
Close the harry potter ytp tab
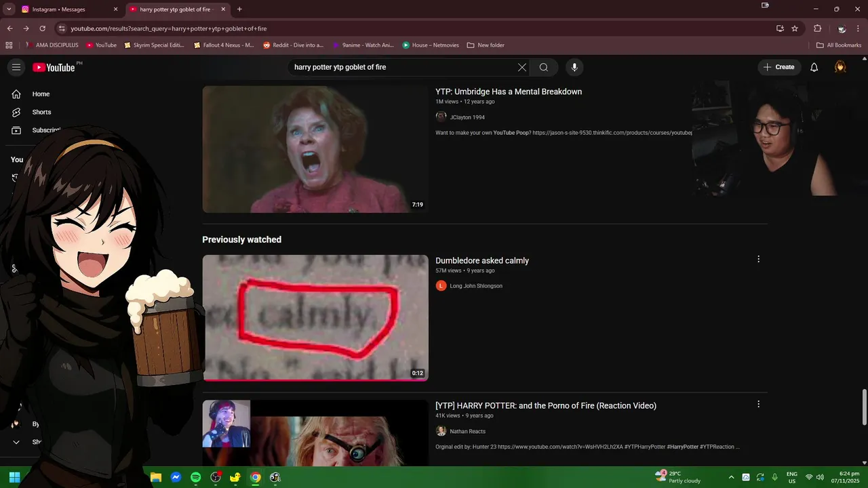[x=224, y=9]
